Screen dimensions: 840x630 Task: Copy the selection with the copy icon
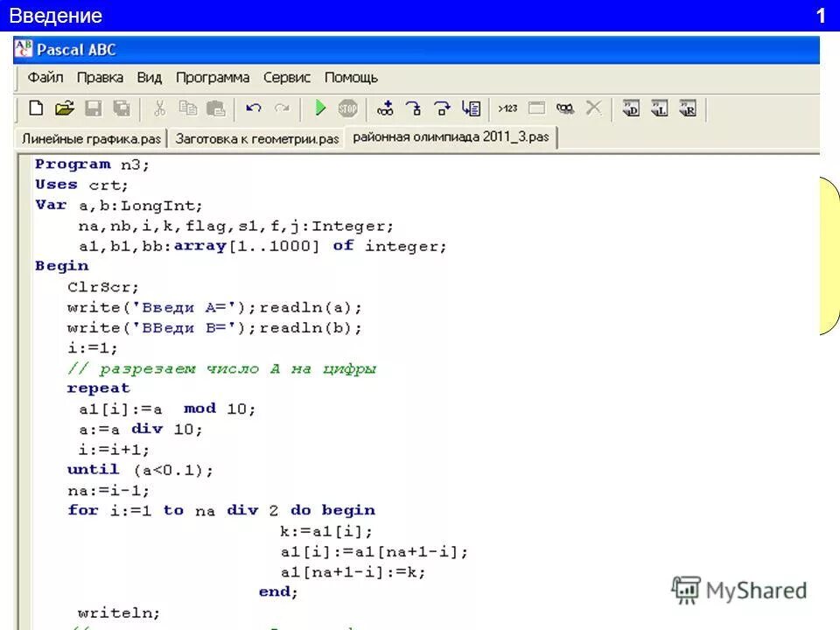pos(187,108)
